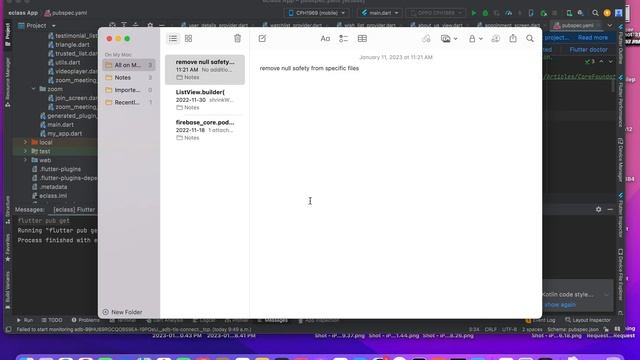Expand the local folder in project tree
The height and width of the screenshot is (360, 640).
[25, 142]
